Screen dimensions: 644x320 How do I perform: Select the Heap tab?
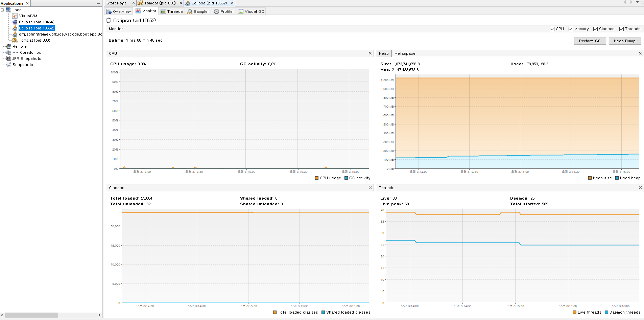click(384, 53)
